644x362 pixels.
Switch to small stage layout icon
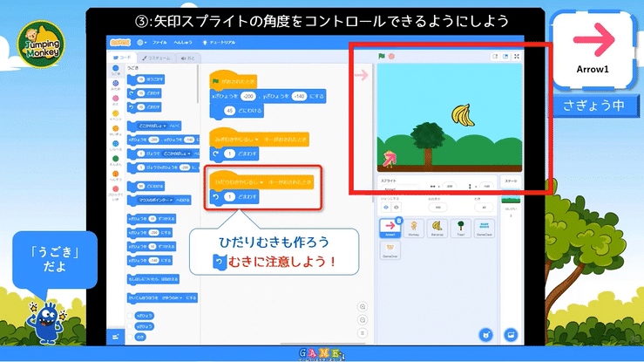pos(495,57)
